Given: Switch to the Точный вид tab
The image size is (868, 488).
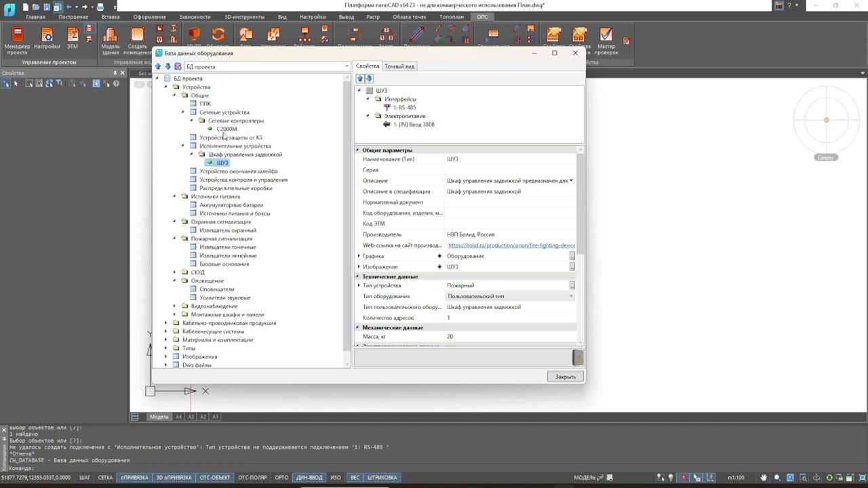Looking at the screenshot, I should pos(399,66).
